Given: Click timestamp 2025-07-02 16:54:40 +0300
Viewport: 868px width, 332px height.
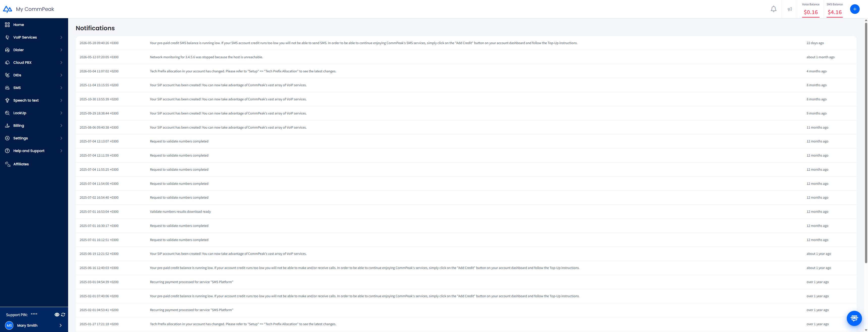Looking at the screenshot, I should 99,198.
